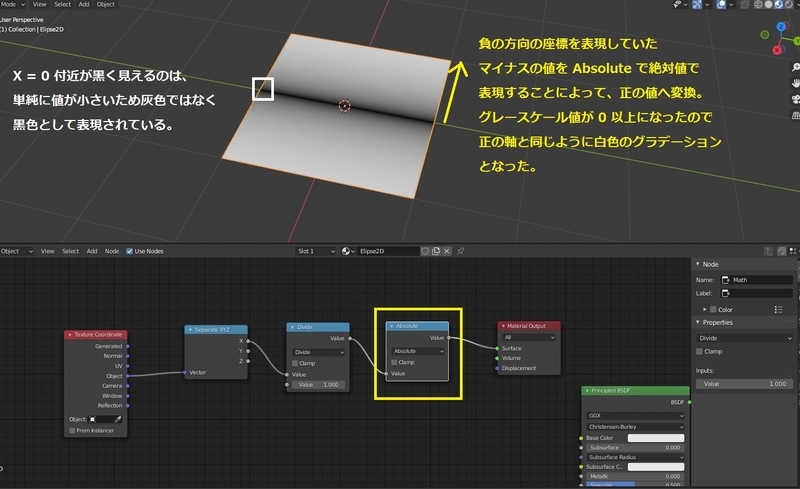The height and width of the screenshot is (489, 800).
Task: Click the Base Color swatch
Action: (x=656, y=438)
